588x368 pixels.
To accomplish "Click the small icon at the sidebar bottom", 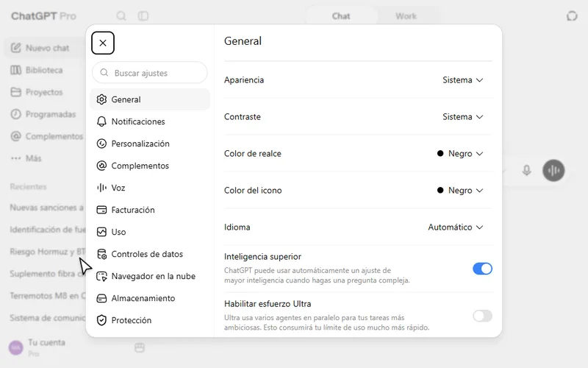I will point(140,347).
